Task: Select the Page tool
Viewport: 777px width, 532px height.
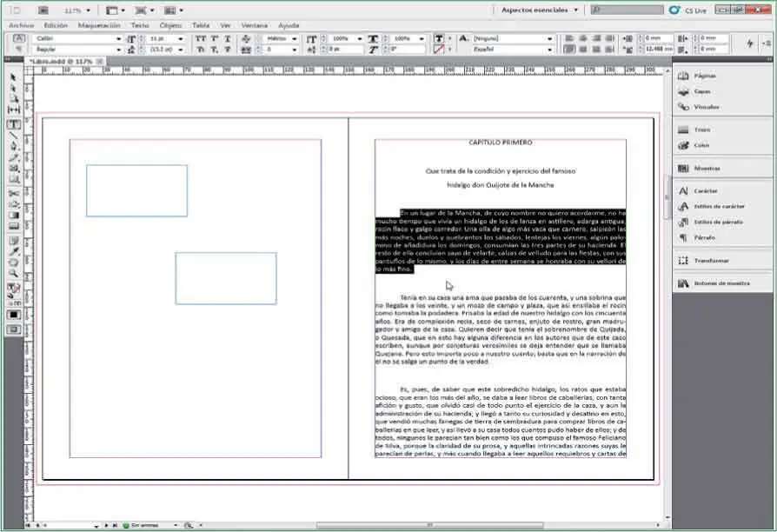Action: pyautogui.click(x=13, y=99)
